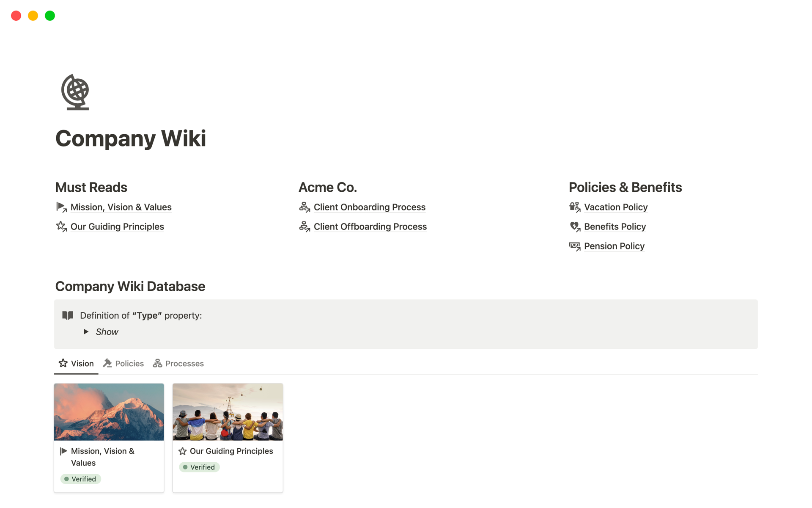Screen dimensions: 812x508
Task: Click the Our Guiding Principles thumbnail image
Action: pyautogui.click(x=228, y=412)
